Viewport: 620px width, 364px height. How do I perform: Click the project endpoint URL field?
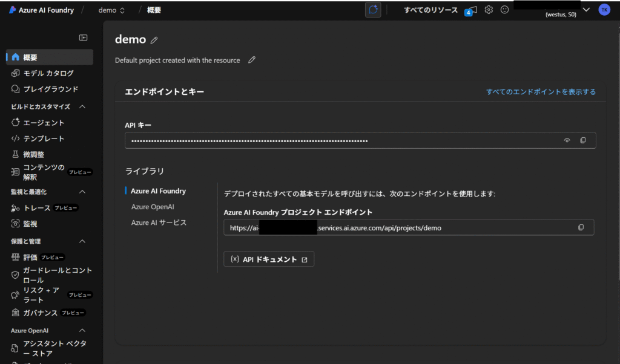tap(409, 227)
